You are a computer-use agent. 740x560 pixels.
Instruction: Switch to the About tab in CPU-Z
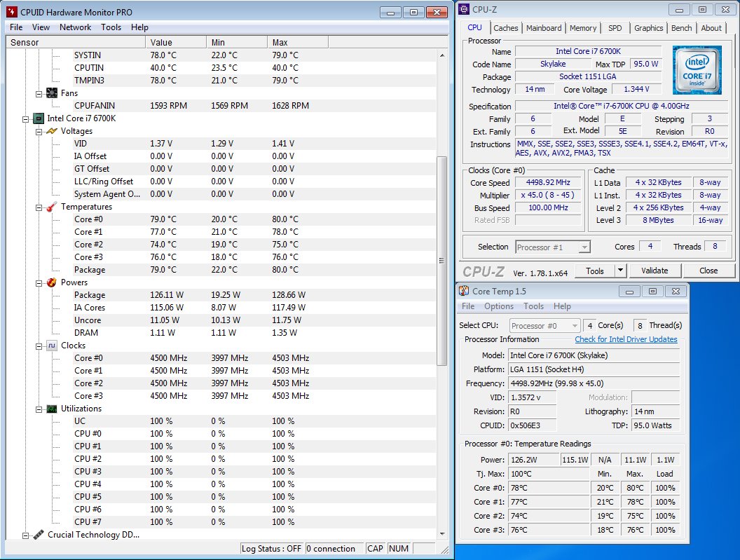coord(711,28)
